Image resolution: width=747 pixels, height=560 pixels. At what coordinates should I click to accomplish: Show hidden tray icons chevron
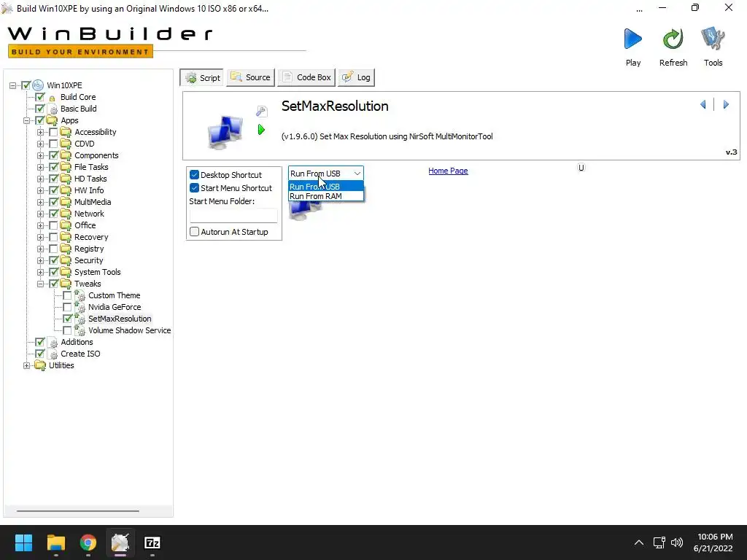pyautogui.click(x=639, y=542)
